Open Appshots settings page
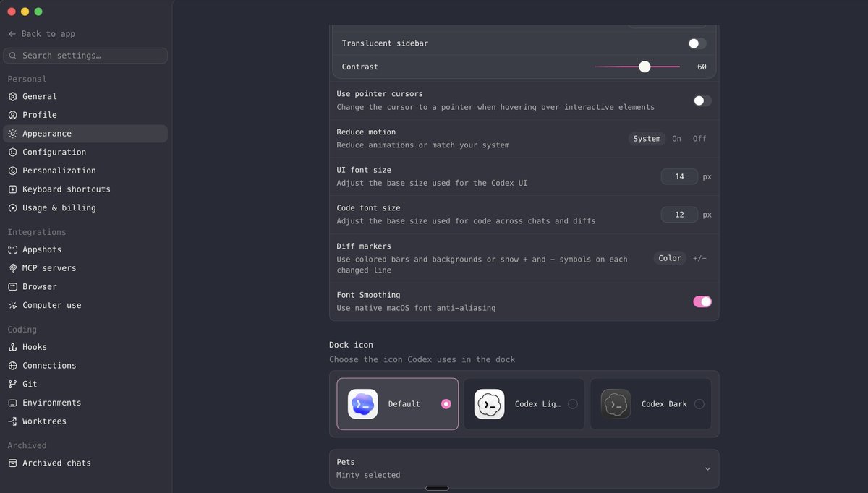 tap(85, 249)
